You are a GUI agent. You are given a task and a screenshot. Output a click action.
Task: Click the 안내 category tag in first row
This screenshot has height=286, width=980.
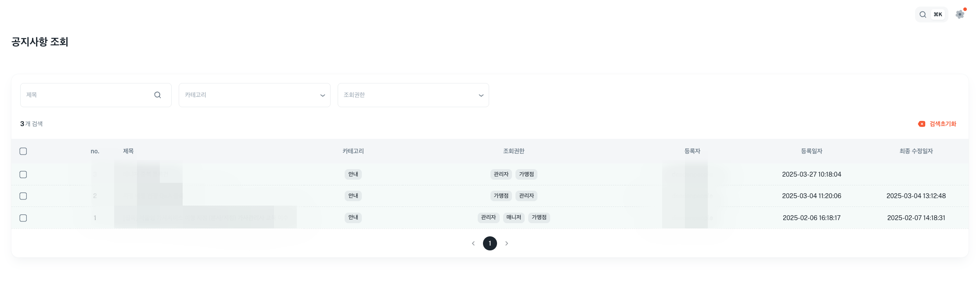pyautogui.click(x=353, y=174)
